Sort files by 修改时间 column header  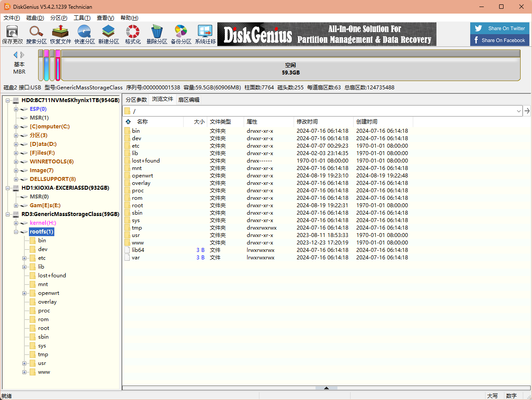[307, 122]
